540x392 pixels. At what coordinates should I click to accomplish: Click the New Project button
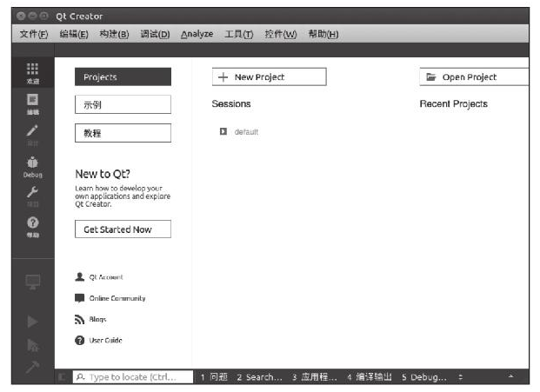coord(269,76)
